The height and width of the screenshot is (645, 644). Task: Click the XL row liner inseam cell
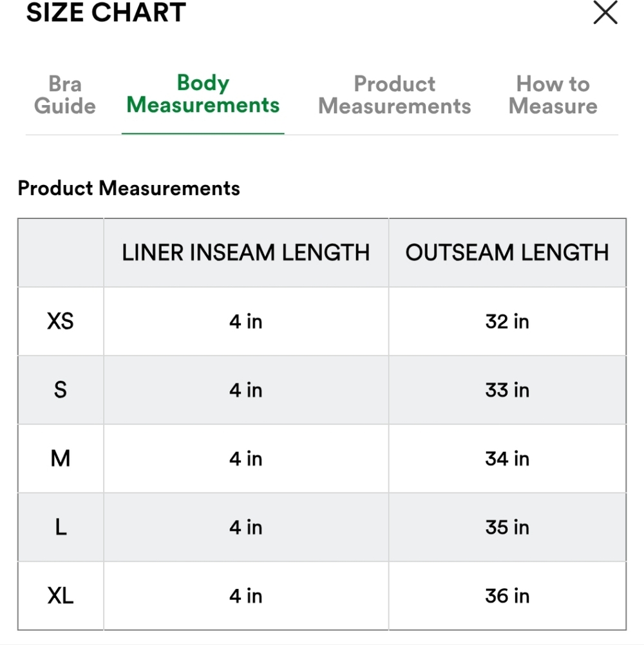click(x=246, y=596)
